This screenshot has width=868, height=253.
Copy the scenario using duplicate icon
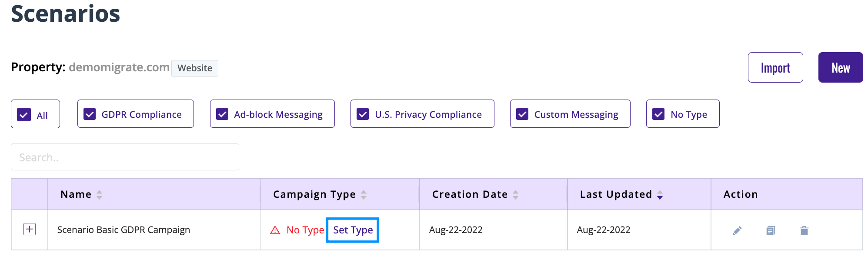tap(771, 230)
